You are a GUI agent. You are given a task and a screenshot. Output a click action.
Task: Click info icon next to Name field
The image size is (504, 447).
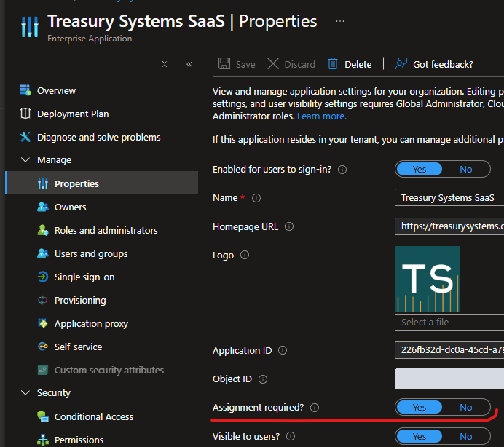pos(256,198)
